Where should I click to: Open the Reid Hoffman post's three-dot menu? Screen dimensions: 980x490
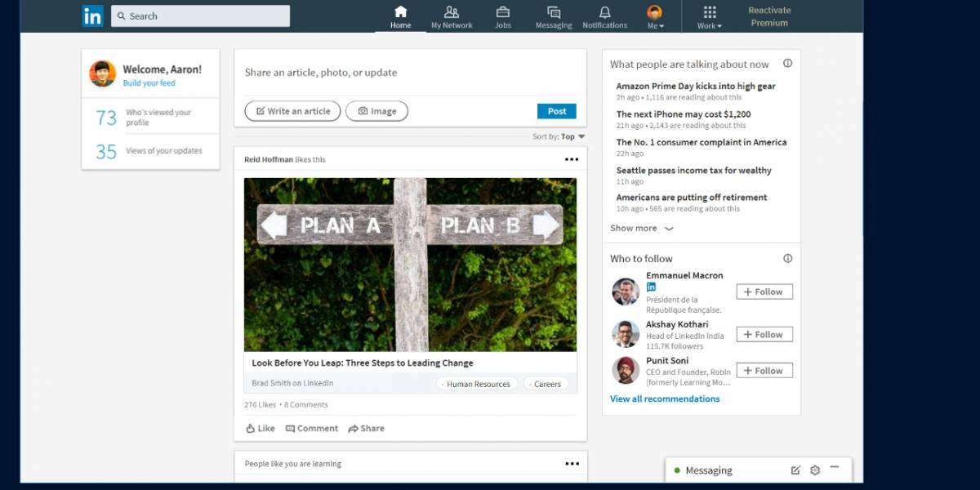pyautogui.click(x=572, y=159)
